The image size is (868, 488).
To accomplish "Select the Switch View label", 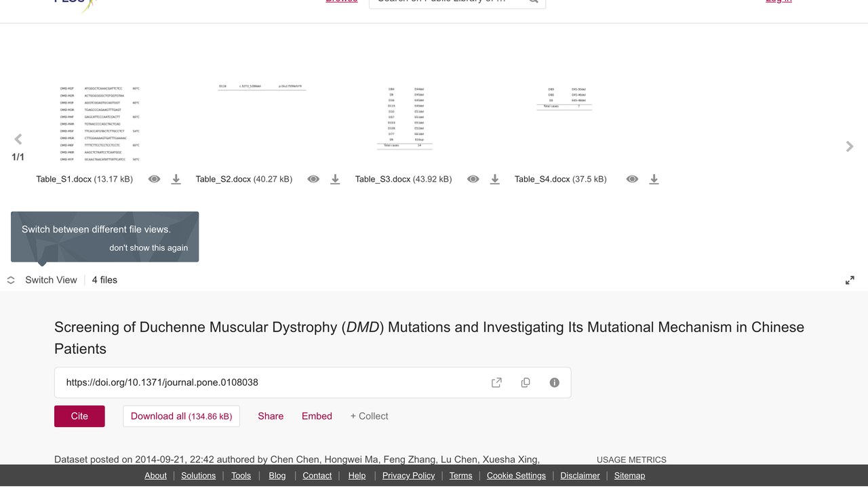I will 51,280.
